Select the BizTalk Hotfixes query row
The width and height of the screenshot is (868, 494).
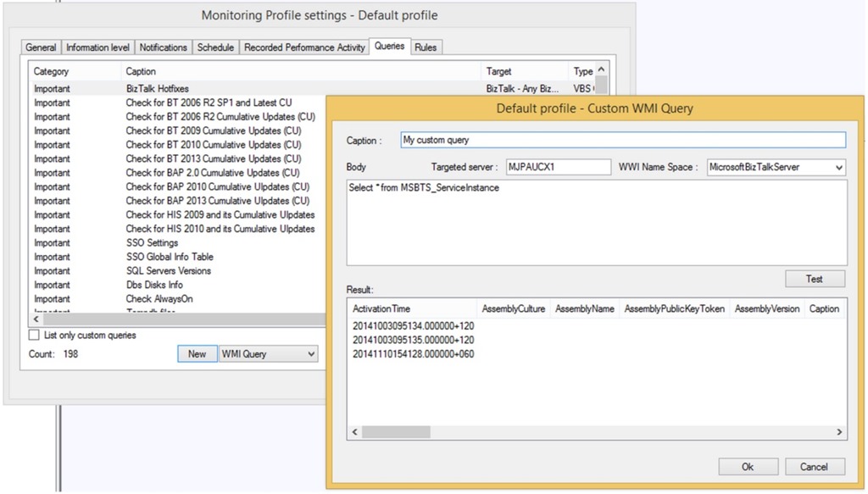tap(313, 88)
